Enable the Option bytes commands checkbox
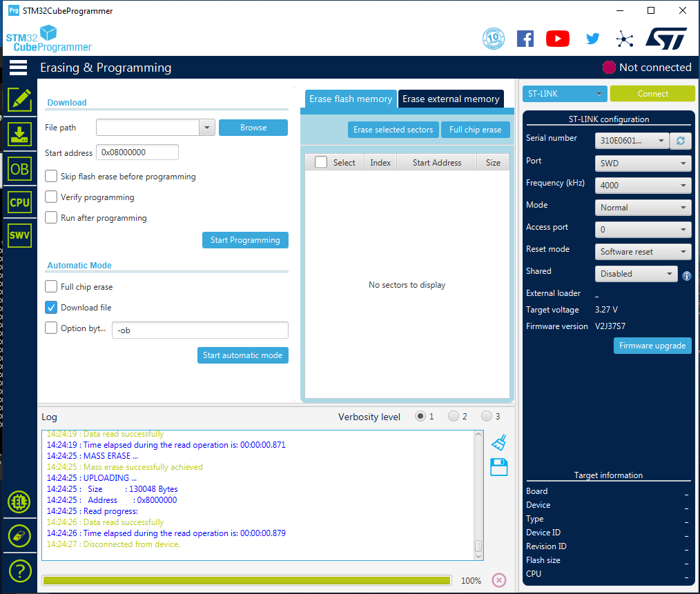 coord(51,328)
